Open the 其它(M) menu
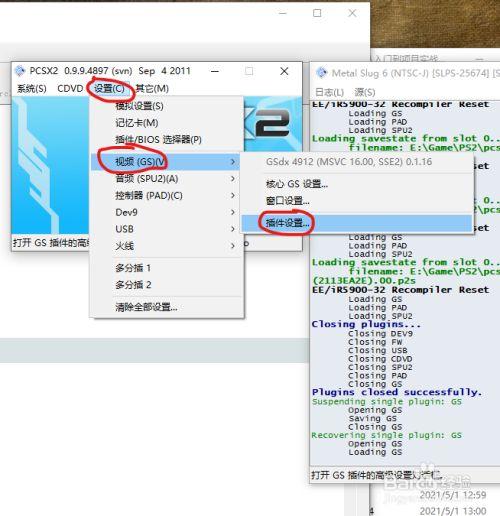This screenshot has height=516, width=500. (x=152, y=89)
